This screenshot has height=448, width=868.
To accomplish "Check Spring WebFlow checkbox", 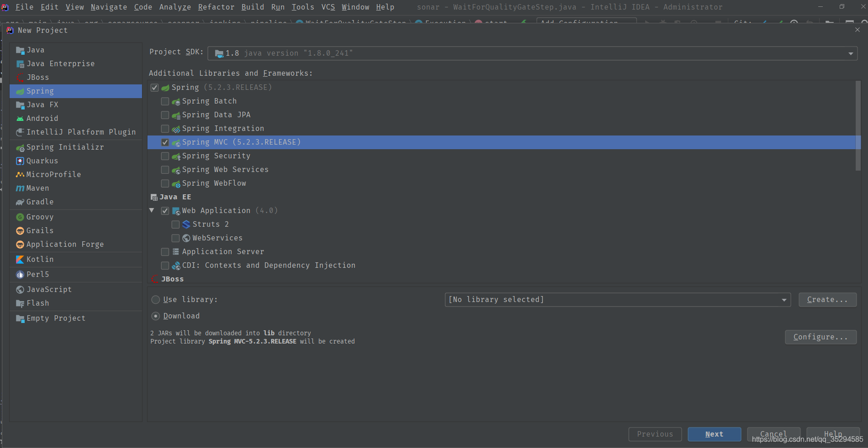I will (x=165, y=183).
